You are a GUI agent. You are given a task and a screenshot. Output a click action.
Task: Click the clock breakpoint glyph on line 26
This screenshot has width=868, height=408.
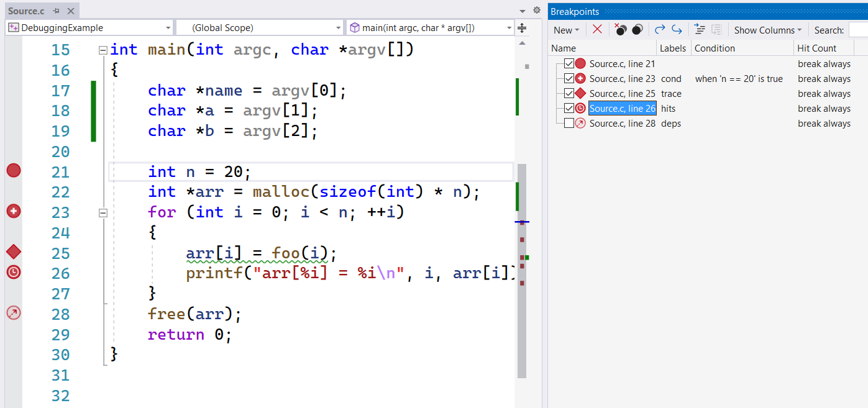coord(14,272)
